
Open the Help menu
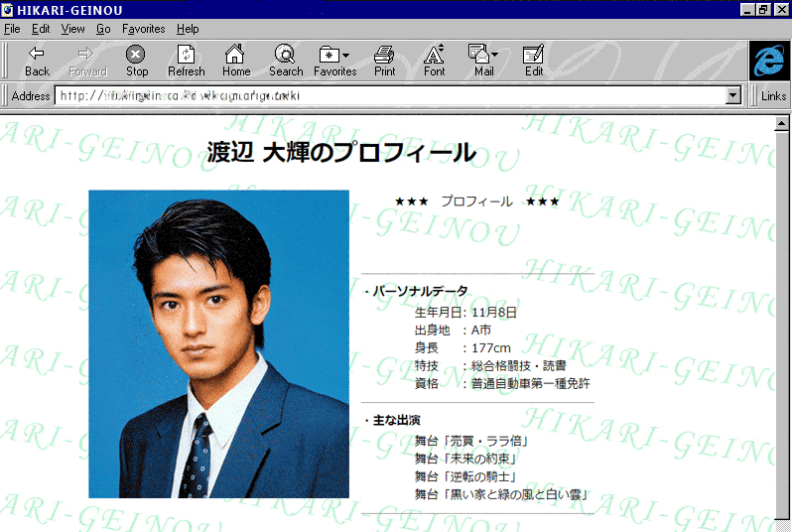[187, 29]
